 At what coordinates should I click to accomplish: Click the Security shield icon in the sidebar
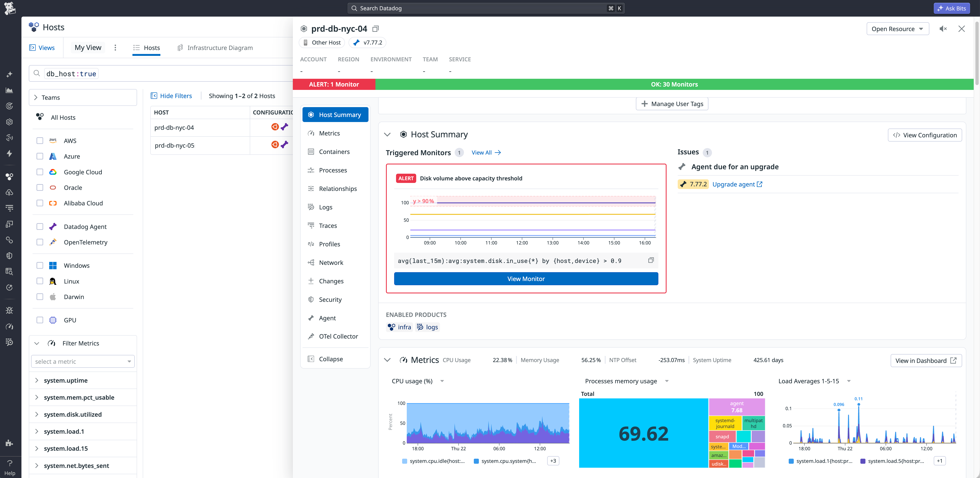coord(9,256)
